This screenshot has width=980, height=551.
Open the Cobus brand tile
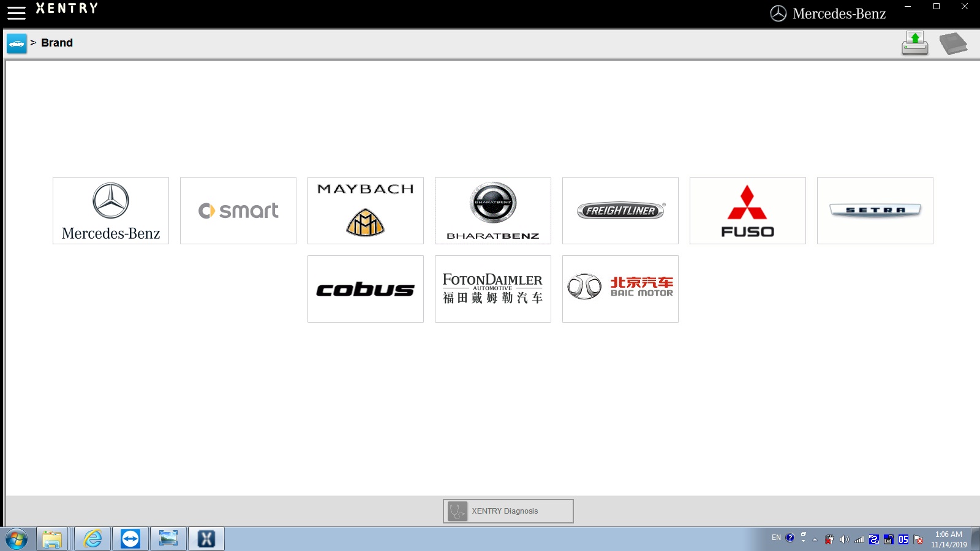366,289
